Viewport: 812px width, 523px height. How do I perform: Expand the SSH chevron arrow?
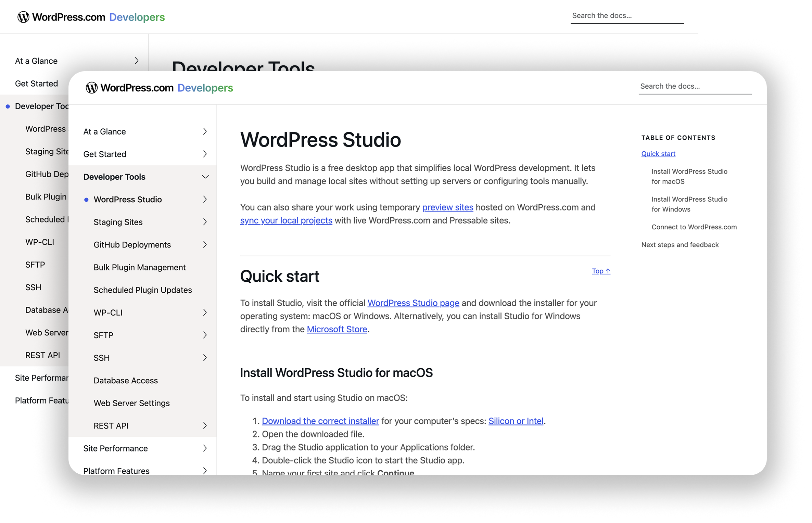click(205, 358)
